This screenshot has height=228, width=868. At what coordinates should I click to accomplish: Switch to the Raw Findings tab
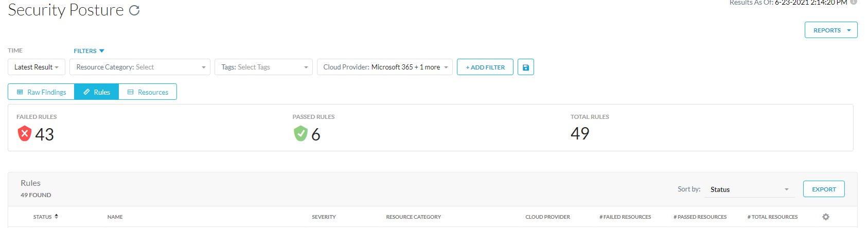click(42, 92)
